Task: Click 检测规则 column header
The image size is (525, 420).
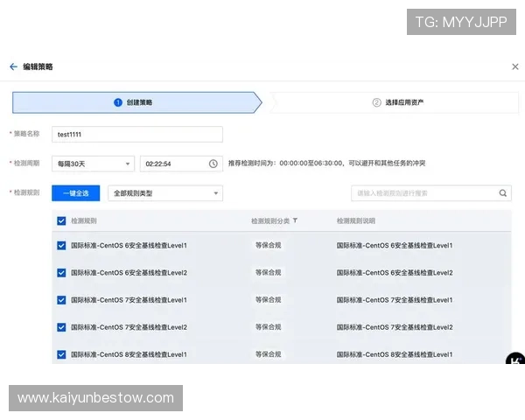Action: click(84, 220)
